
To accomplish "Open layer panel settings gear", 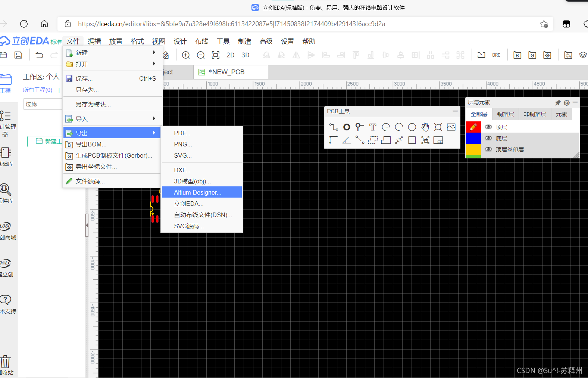I will [x=566, y=103].
